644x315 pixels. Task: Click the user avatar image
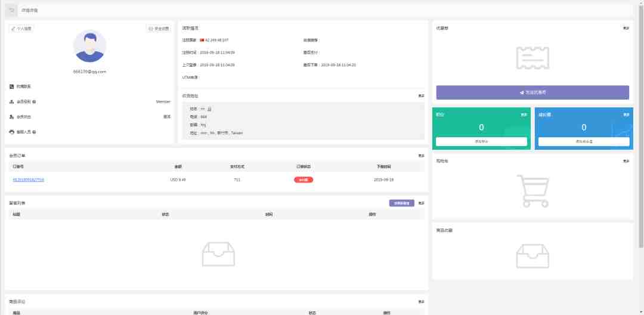(90, 47)
